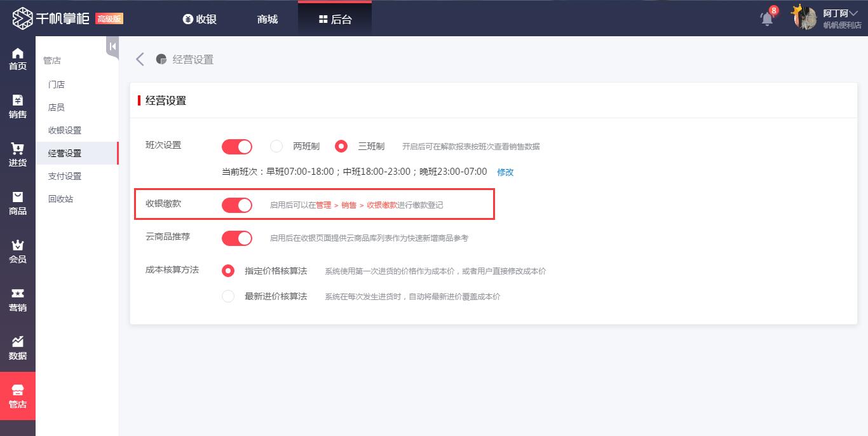The height and width of the screenshot is (436, 868).
Task: Switch to the 收银 tab
Action: [200, 18]
